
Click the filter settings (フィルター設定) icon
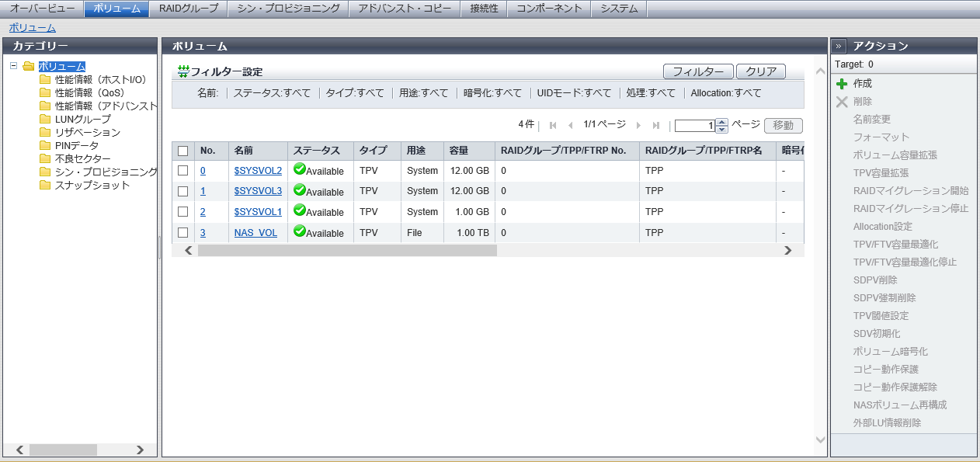point(183,71)
